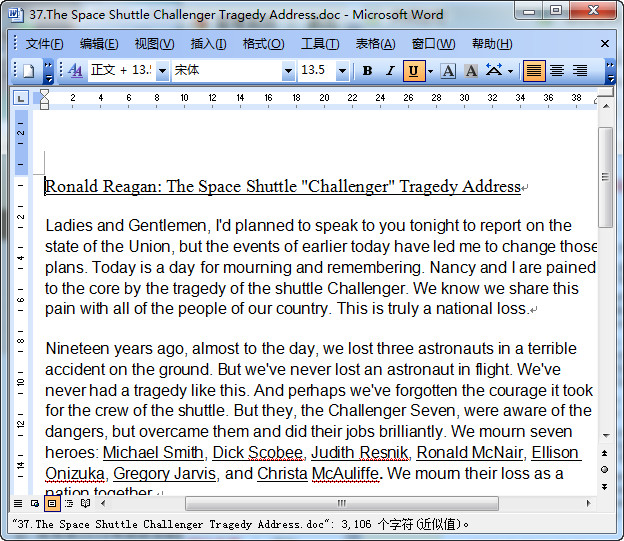624x541 pixels.
Task: Expand the style name dropdown
Action: pos(162,71)
